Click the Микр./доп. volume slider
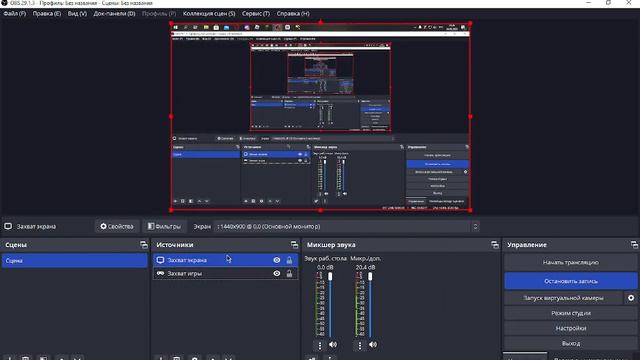640x360 pixels. point(370,305)
